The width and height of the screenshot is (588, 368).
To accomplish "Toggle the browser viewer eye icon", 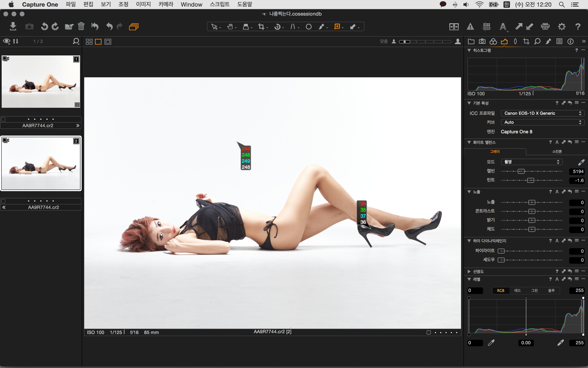I will tap(6, 41).
